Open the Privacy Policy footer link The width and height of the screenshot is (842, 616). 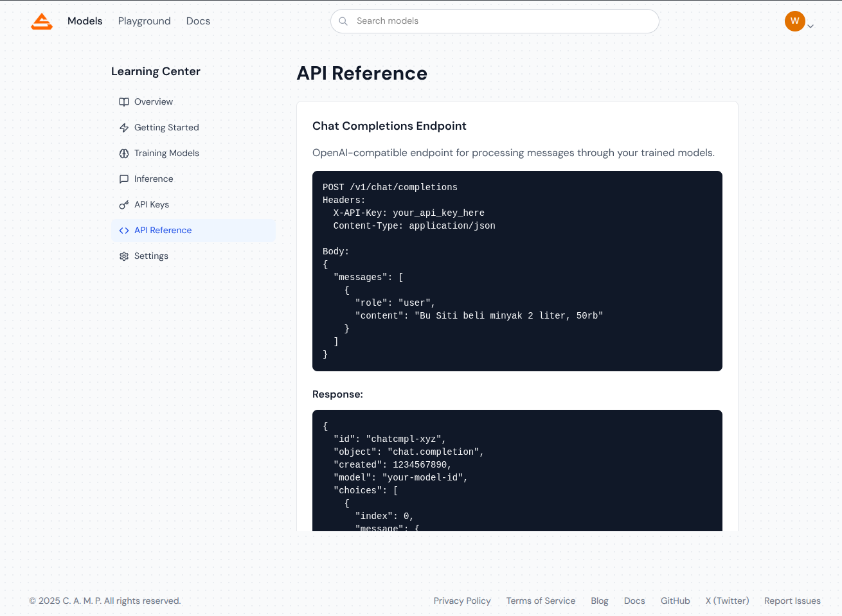click(x=462, y=601)
